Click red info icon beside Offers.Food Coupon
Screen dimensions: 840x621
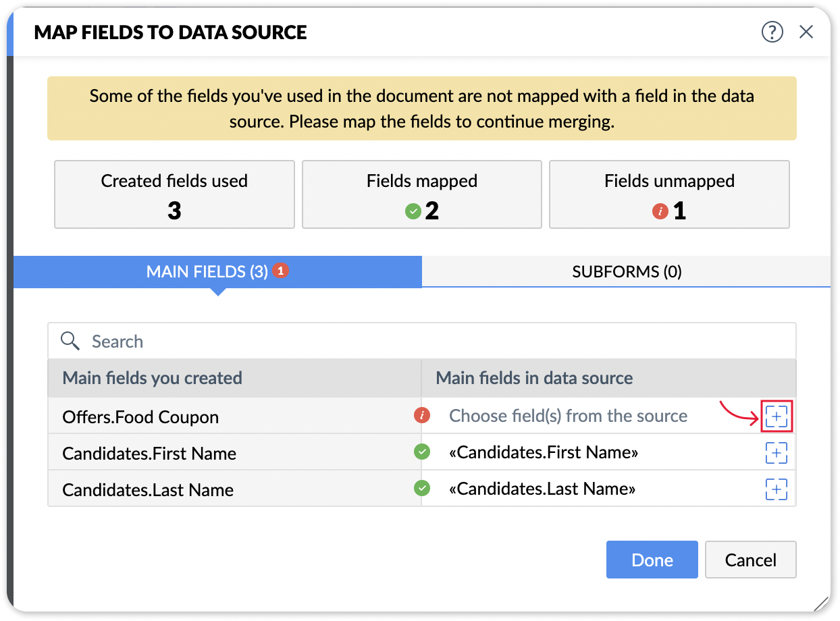click(422, 416)
